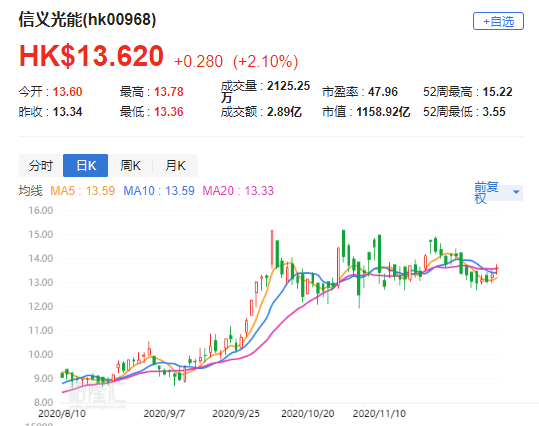Click the 52周最低 value 3.55
This screenshot has width=539, height=426.
tap(494, 112)
